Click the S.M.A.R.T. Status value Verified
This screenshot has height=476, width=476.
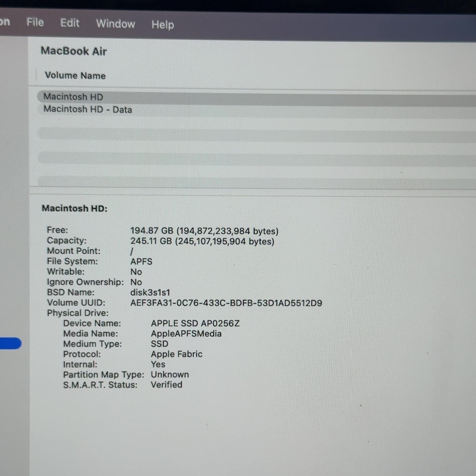coord(167,385)
